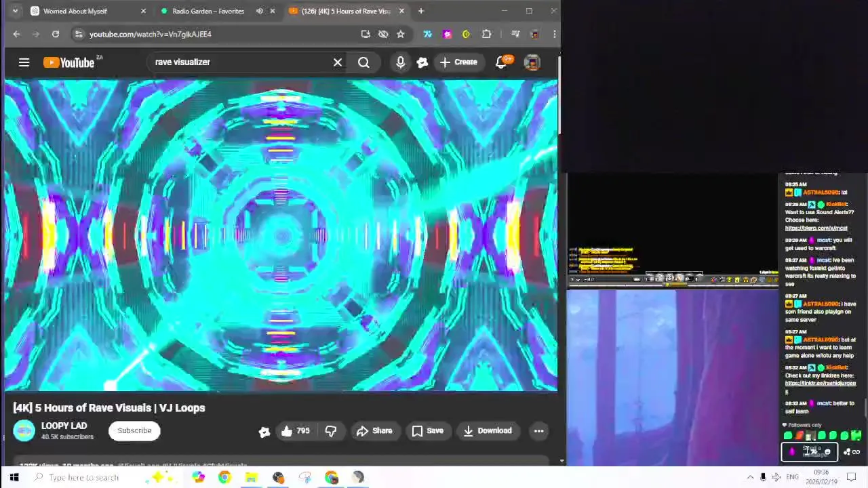This screenshot has width=868, height=488.
Task: Start voice search with the microphone
Action: pyautogui.click(x=400, y=62)
